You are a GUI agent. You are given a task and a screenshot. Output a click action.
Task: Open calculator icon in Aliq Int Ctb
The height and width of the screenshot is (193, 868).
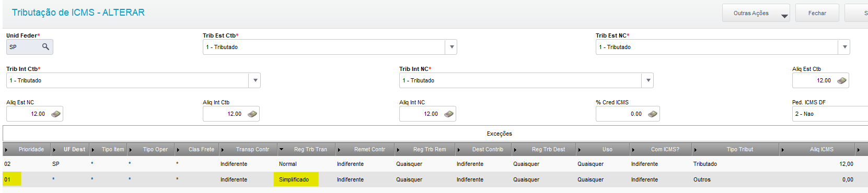point(252,114)
